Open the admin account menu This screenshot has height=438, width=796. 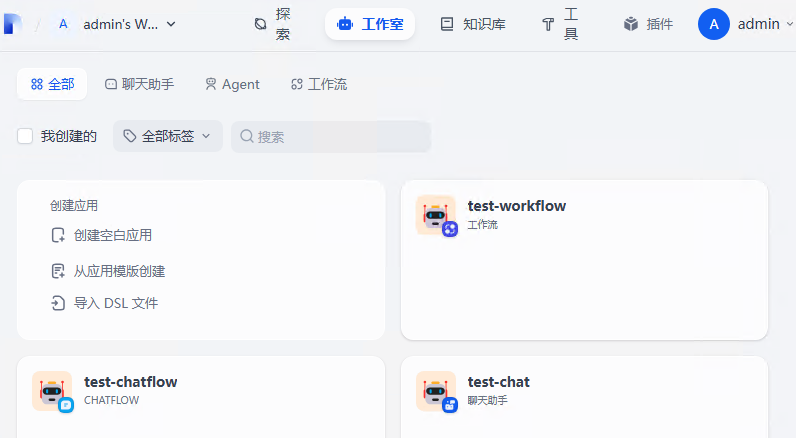746,24
